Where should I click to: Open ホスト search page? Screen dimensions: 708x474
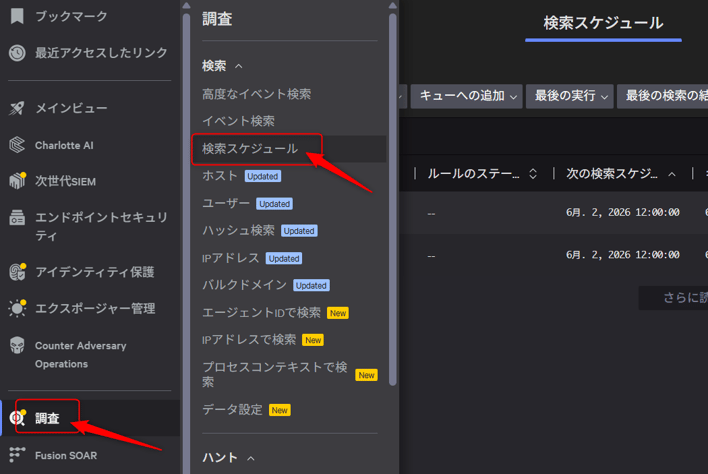tap(219, 176)
